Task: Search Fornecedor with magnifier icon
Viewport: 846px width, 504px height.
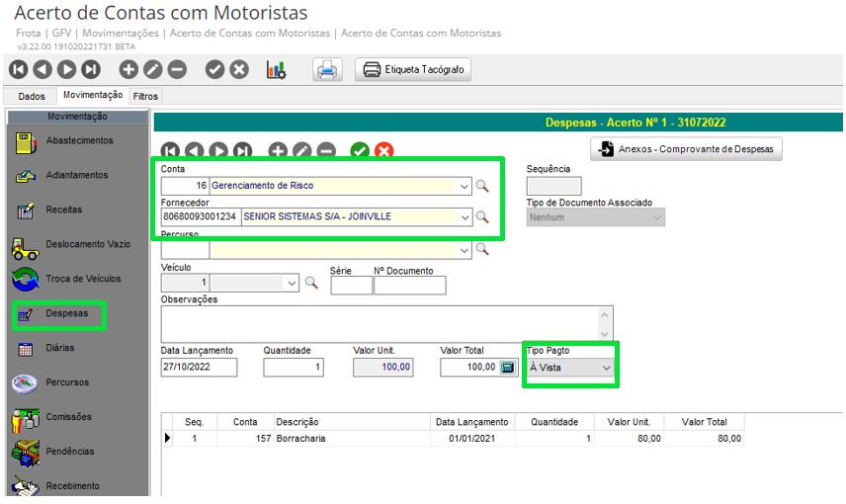Action: [482, 217]
